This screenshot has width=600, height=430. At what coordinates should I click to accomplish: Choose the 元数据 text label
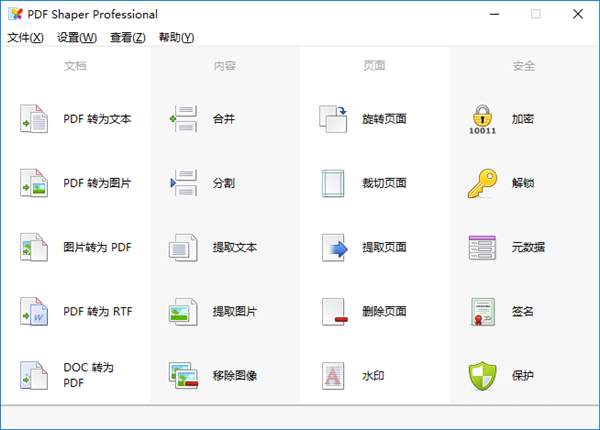tap(528, 248)
